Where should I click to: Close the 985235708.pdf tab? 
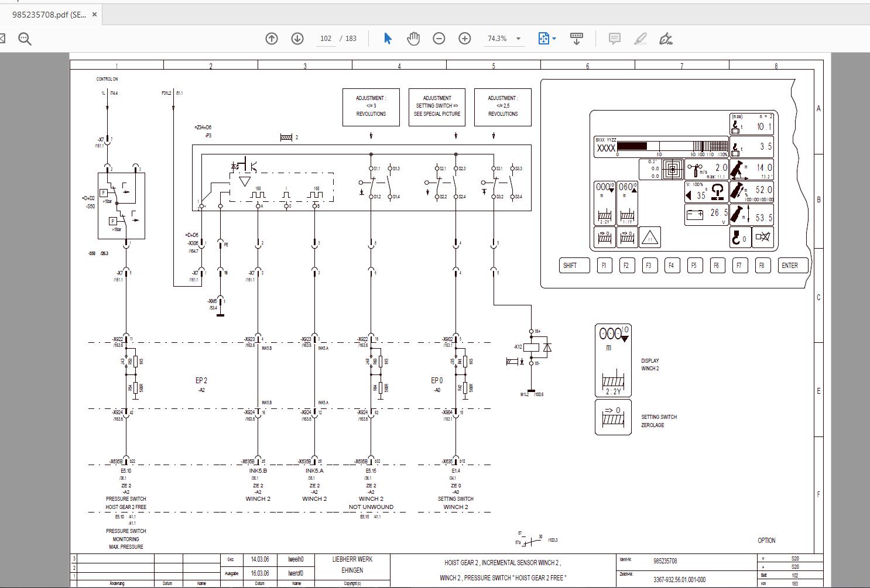pos(95,14)
